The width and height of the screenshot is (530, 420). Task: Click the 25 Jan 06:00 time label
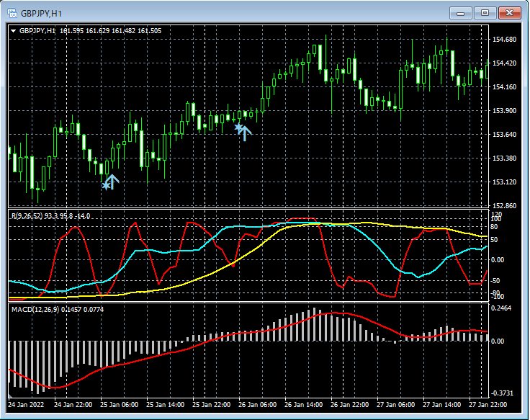coord(120,405)
